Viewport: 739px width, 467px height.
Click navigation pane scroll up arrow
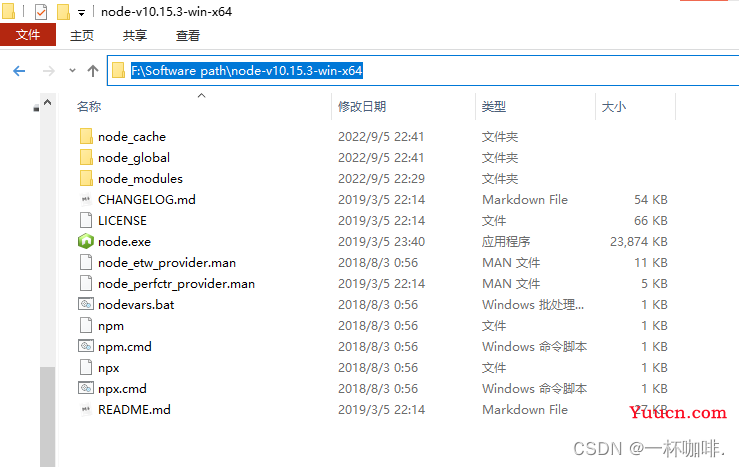click(x=47, y=102)
